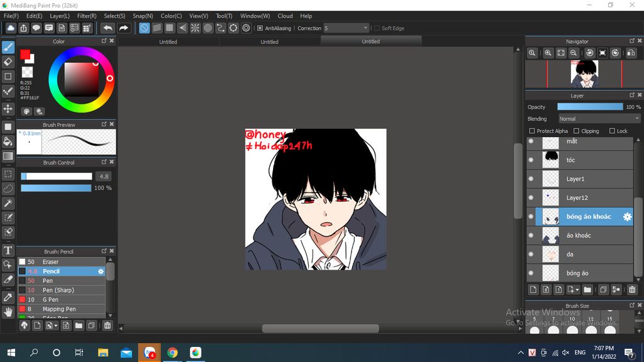The height and width of the screenshot is (362, 644).
Task: Select the bóng áo layer
Action: click(x=580, y=273)
